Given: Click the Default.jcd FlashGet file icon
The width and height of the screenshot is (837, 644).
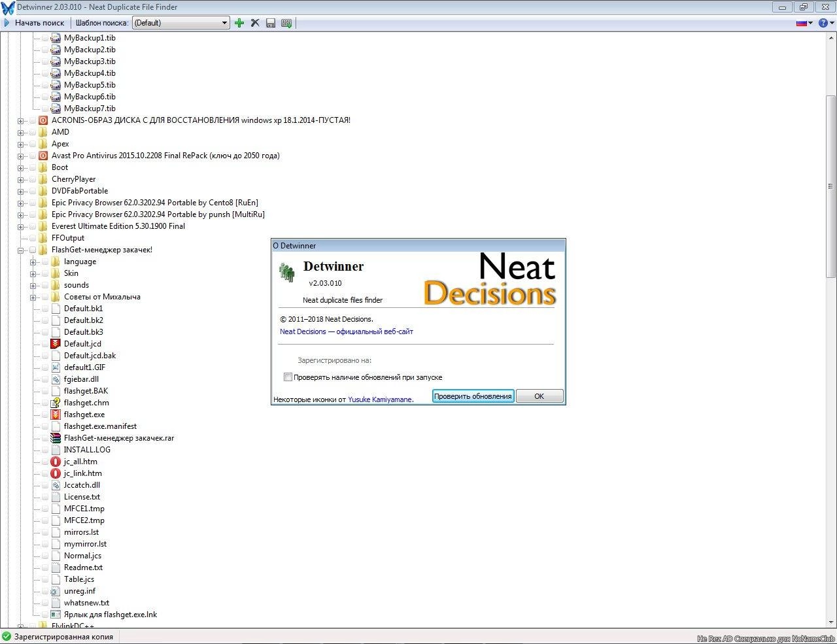Looking at the screenshot, I should click(x=56, y=344).
